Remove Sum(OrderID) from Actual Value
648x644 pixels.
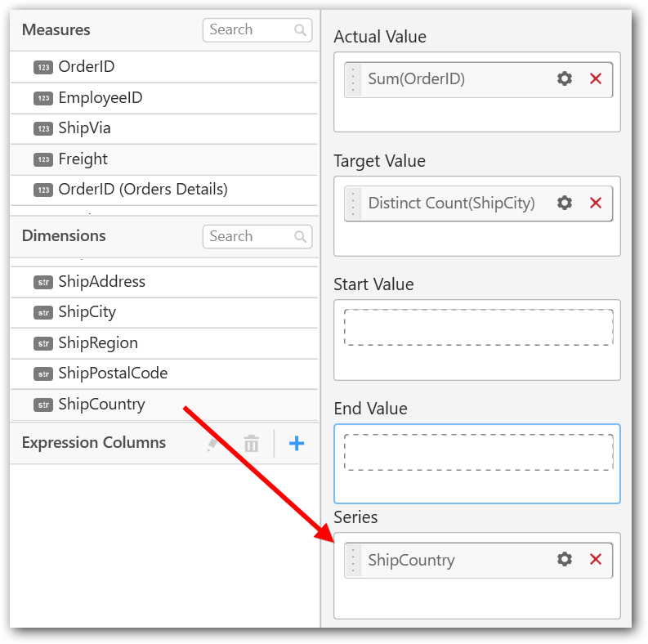[596, 79]
